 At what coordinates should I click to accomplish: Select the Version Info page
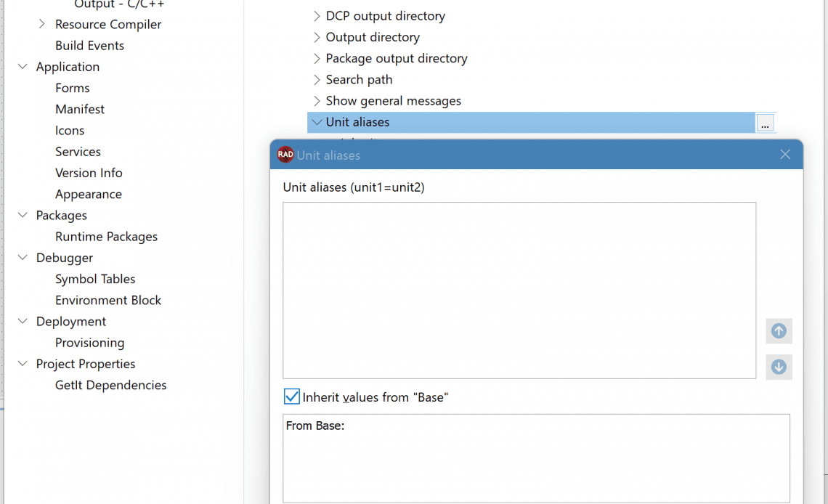coord(89,173)
